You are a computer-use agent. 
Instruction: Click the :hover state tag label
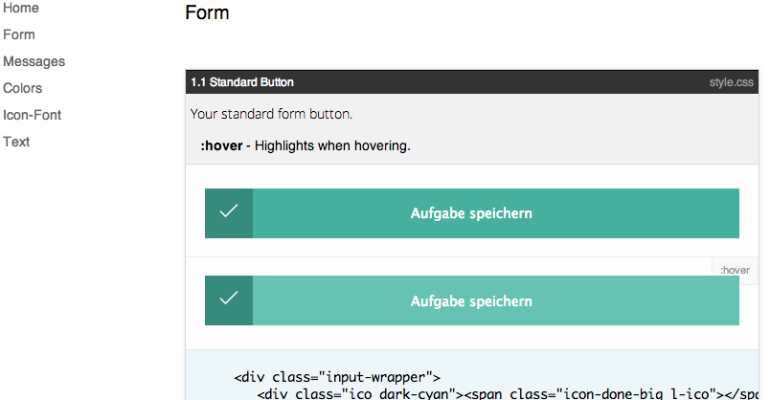point(735,270)
